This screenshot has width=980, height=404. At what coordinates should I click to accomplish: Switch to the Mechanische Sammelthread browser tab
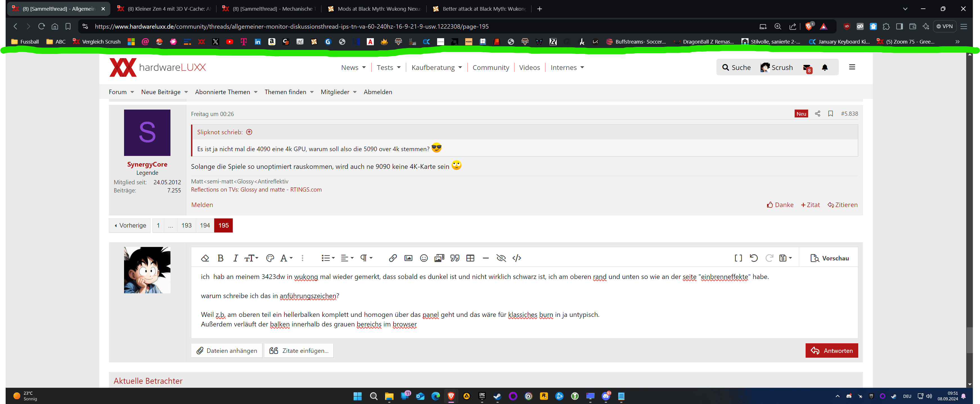pyautogui.click(x=271, y=9)
